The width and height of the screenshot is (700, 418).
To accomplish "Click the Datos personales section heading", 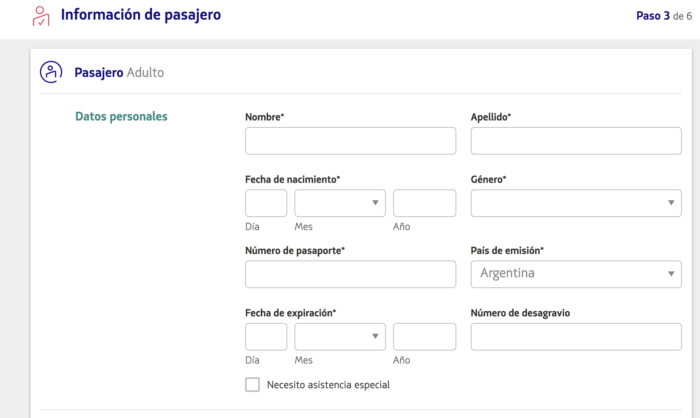I will [121, 117].
